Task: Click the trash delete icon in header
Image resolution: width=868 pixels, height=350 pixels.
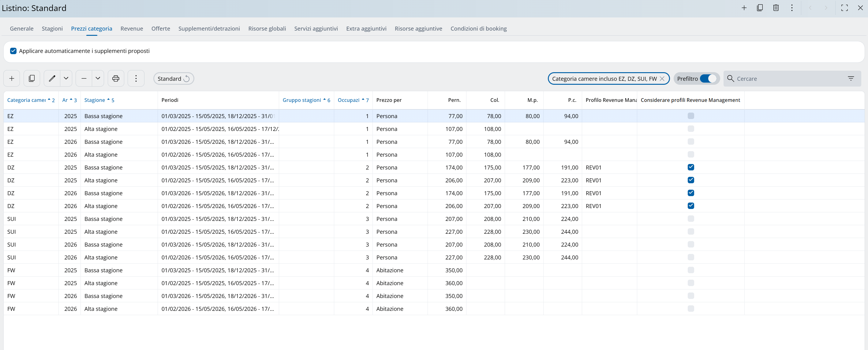Action: click(776, 8)
